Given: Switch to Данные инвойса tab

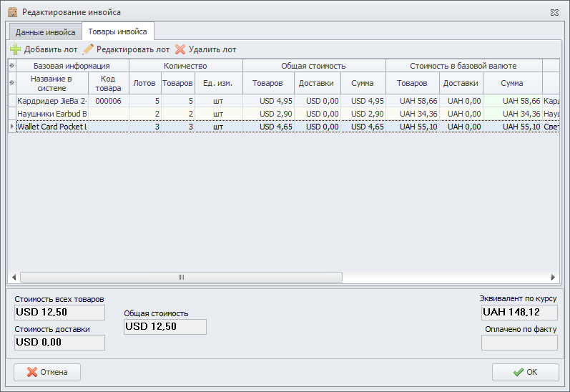Looking at the screenshot, I should [x=45, y=32].
